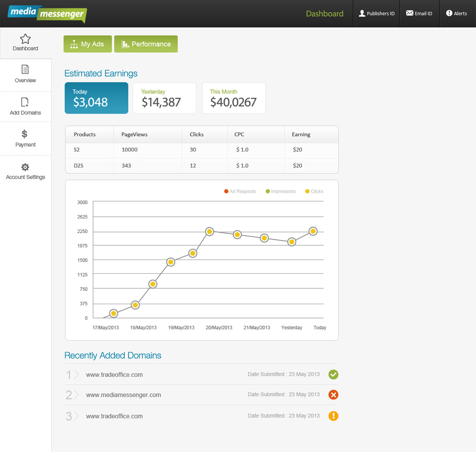Open the third-row www.tradeoffice.com domain
This screenshot has height=452, width=476.
pos(115,416)
